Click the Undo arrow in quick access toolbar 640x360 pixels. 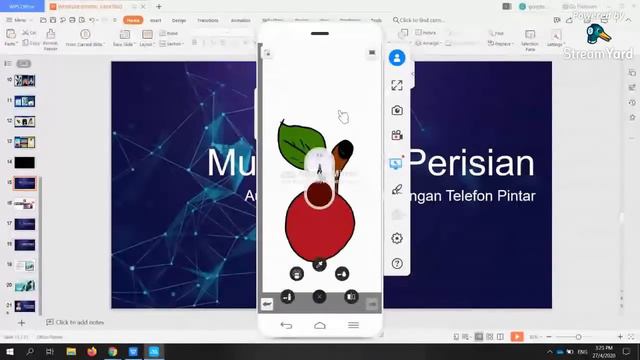(92, 20)
